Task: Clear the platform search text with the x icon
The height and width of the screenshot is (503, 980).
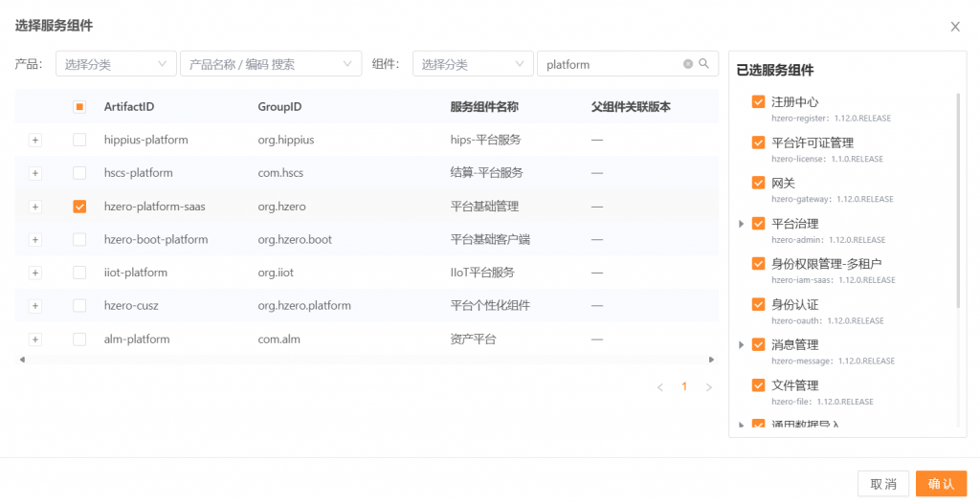Action: click(x=687, y=64)
